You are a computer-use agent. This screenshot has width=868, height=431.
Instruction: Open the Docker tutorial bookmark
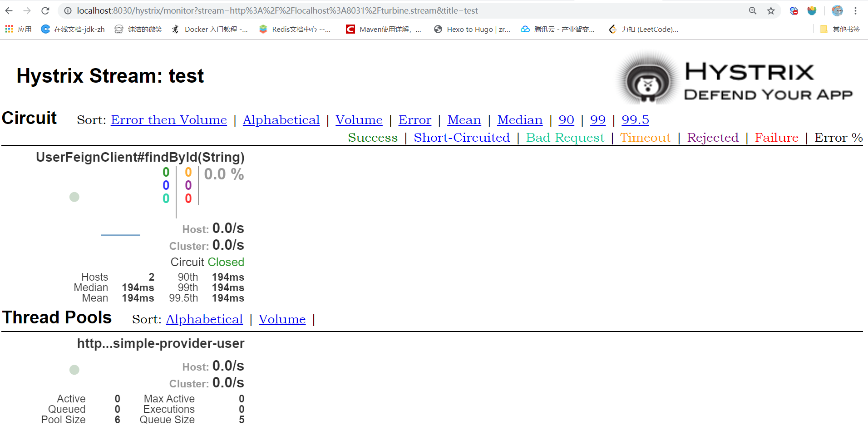pos(210,29)
